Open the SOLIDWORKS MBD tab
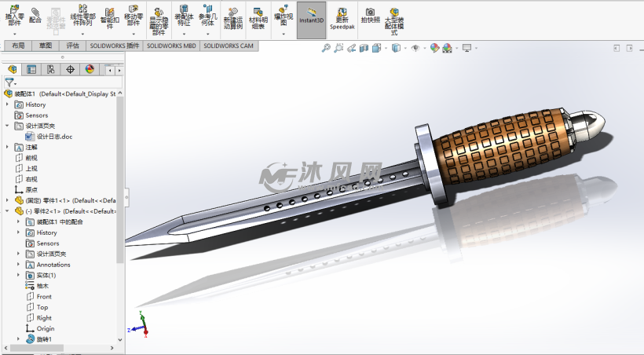The image size is (644, 355). [171, 46]
